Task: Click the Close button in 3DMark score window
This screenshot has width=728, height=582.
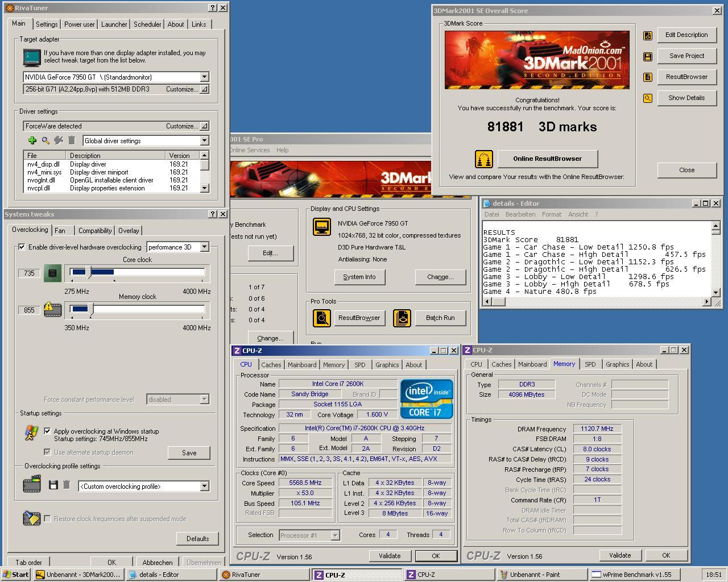Action: tap(686, 170)
